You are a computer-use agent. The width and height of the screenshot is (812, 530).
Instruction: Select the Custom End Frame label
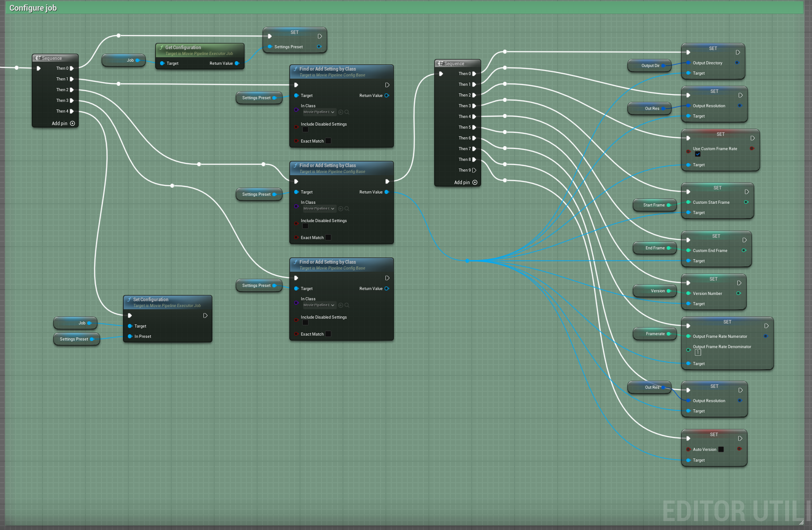click(x=710, y=251)
